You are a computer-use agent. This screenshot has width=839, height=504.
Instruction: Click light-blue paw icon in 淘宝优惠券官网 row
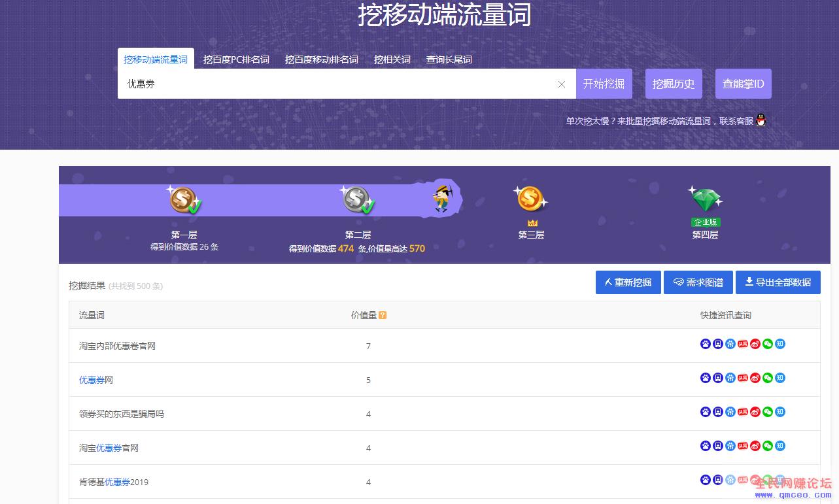click(x=730, y=446)
